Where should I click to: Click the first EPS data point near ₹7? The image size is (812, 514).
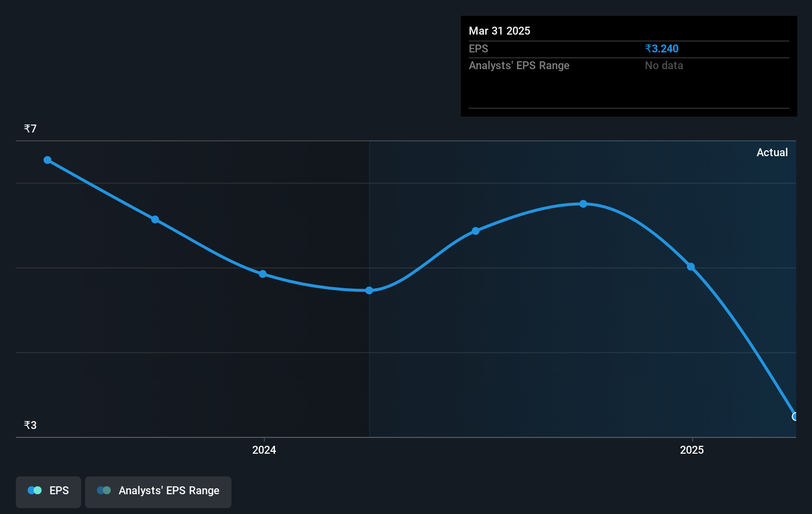coord(47,160)
